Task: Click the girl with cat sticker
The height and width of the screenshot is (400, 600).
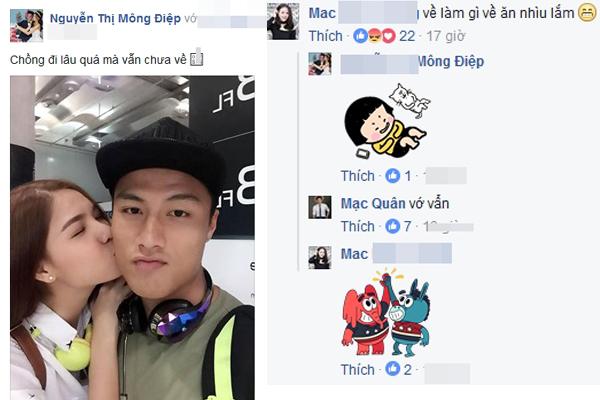Action: pos(387,121)
